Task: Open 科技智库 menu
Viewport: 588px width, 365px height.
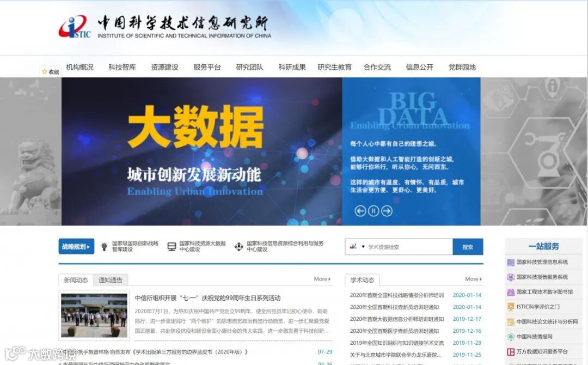Action: [x=122, y=67]
